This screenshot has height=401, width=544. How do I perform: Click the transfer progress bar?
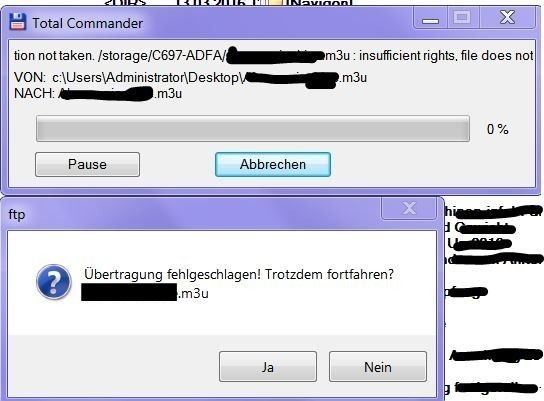[253, 129]
